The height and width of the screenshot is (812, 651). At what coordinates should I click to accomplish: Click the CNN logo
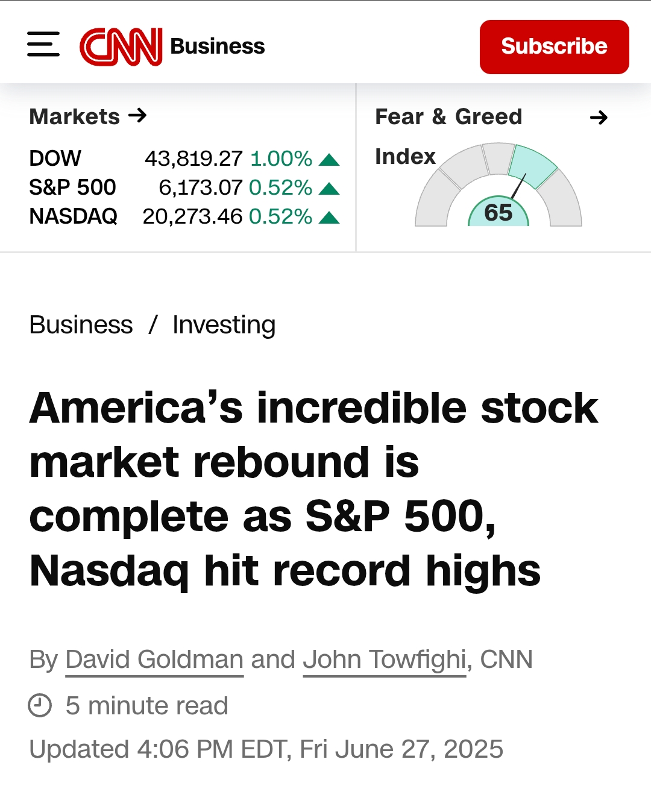(x=121, y=46)
